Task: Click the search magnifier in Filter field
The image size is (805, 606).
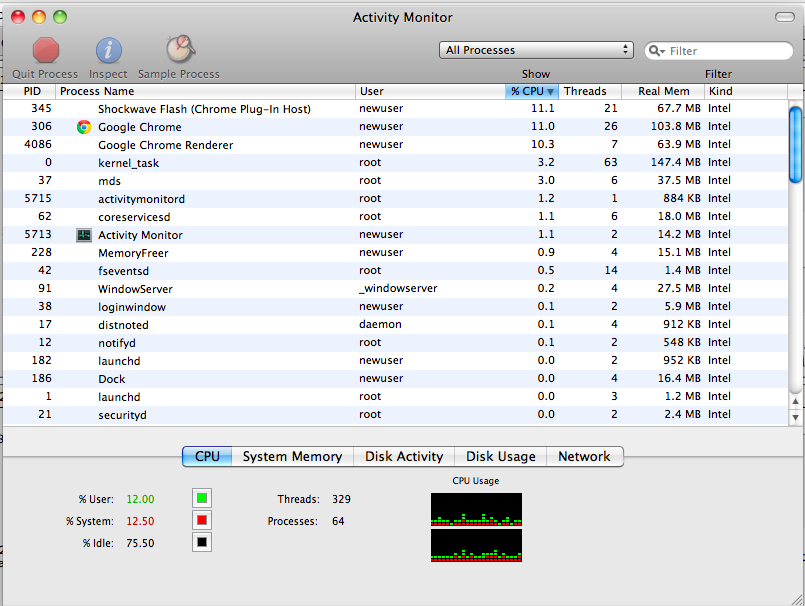Action: [x=655, y=50]
